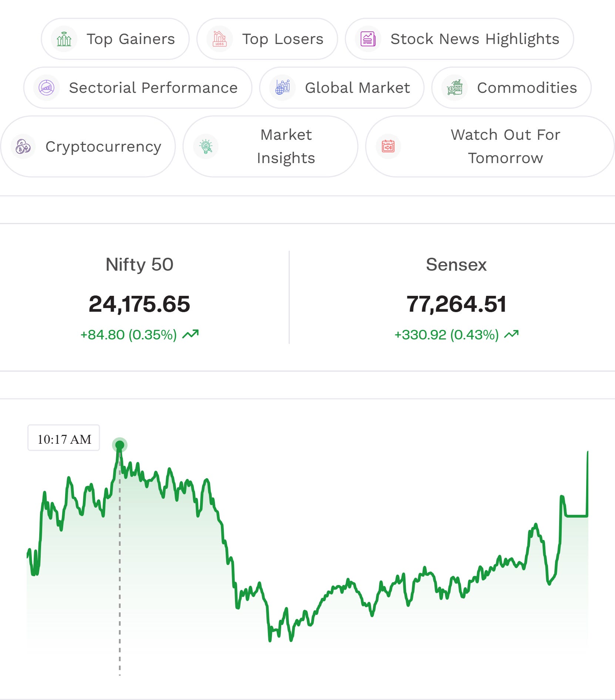The height and width of the screenshot is (700, 615).
Task: Switch to Commodities section
Action: pyautogui.click(x=511, y=88)
